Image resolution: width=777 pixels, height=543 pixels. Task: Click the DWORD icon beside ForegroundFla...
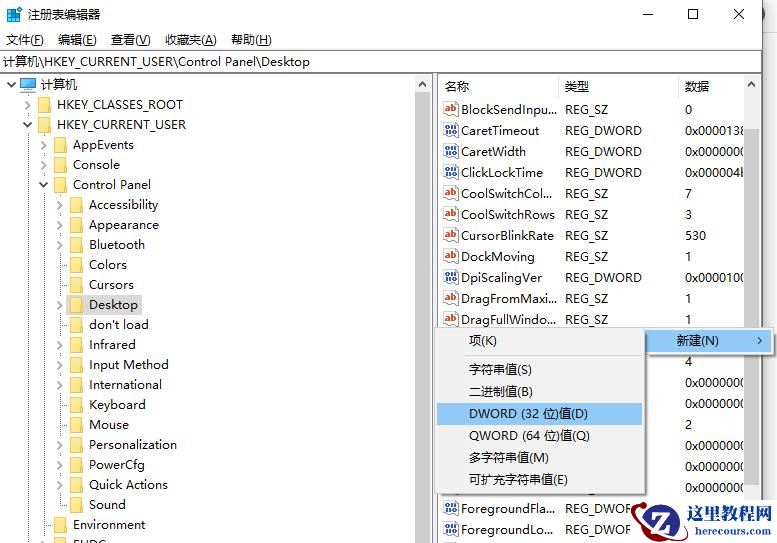click(x=450, y=508)
